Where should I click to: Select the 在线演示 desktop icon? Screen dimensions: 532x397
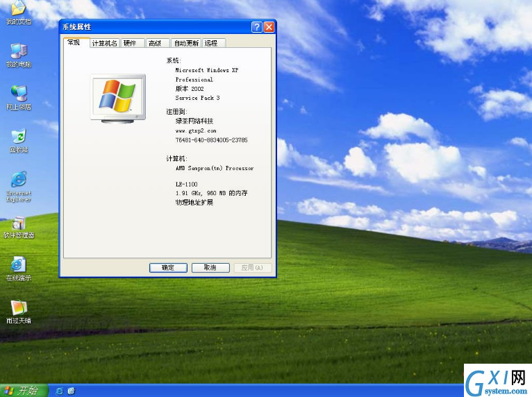19,269
